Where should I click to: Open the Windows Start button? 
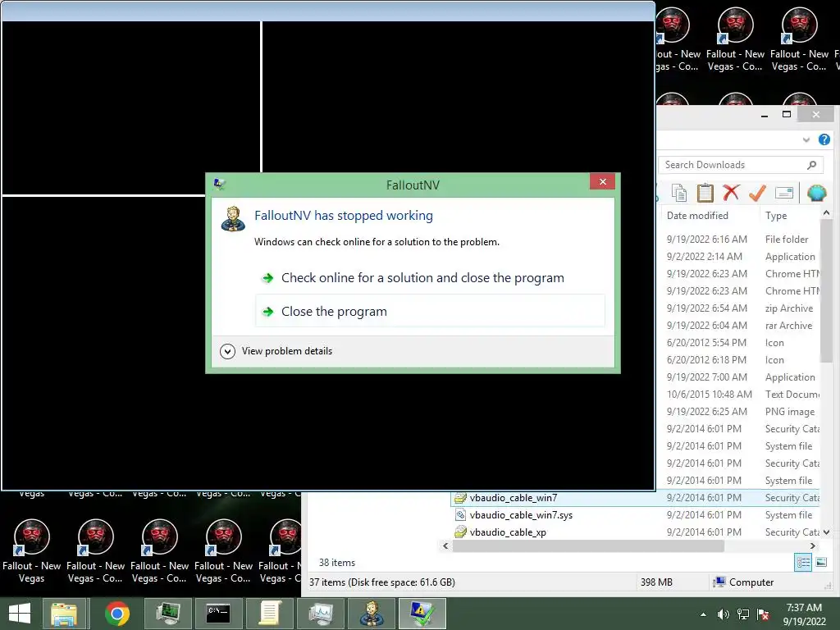[20, 614]
